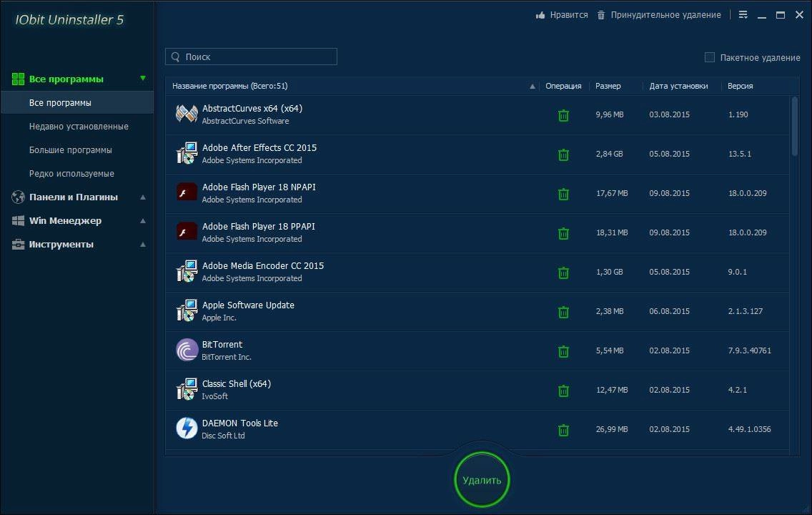Screen dimensions: 812x515
Task: Collapse the Все программы section arrow
Action: pyautogui.click(x=143, y=78)
